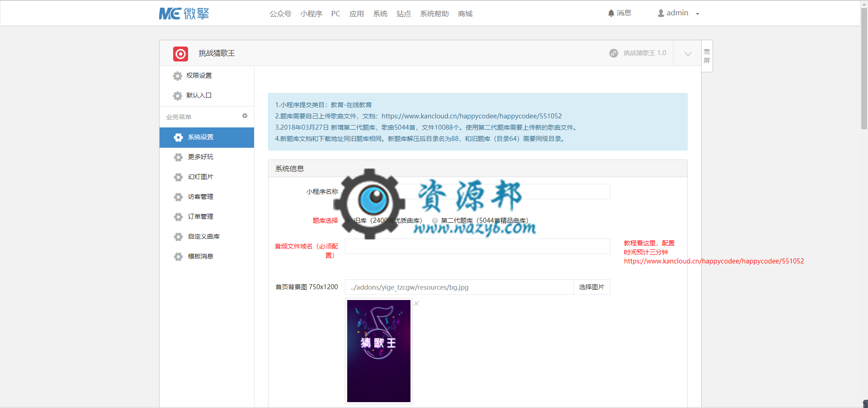This screenshot has height=408, width=868.
Task: Click the 题库选择 label
Action: click(325, 220)
